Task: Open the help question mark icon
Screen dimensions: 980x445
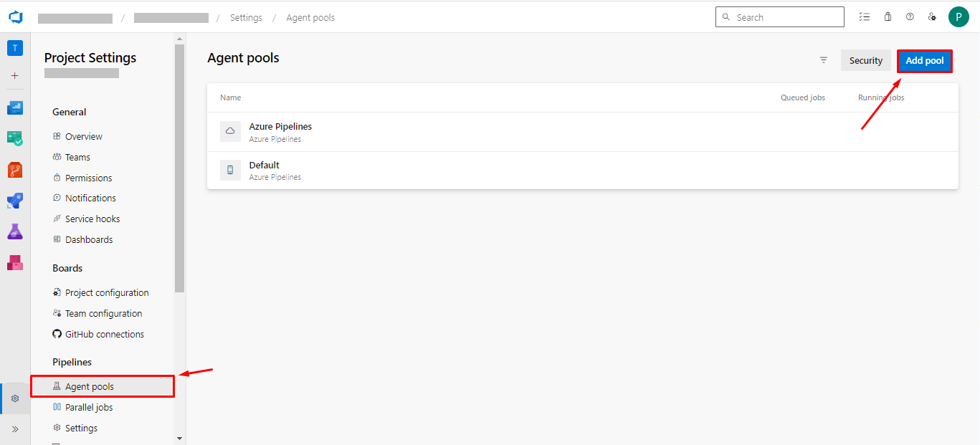Action: pos(910,16)
